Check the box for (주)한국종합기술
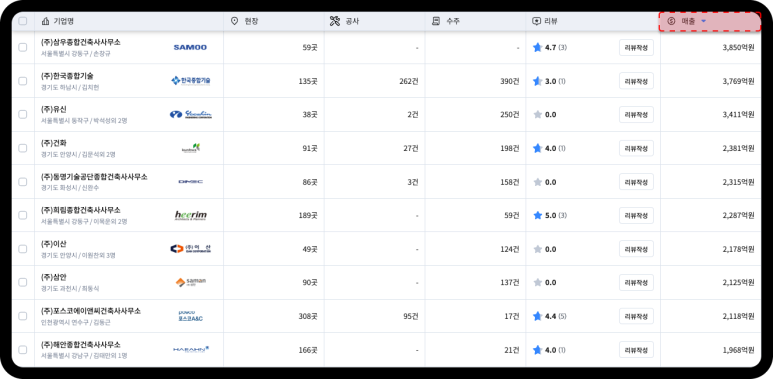Image resolution: width=773 pixels, height=379 pixels. pos(23,81)
